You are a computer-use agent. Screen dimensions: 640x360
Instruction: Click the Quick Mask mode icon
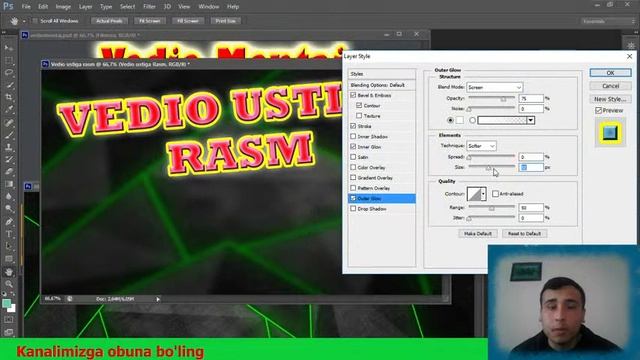[x=9, y=320]
